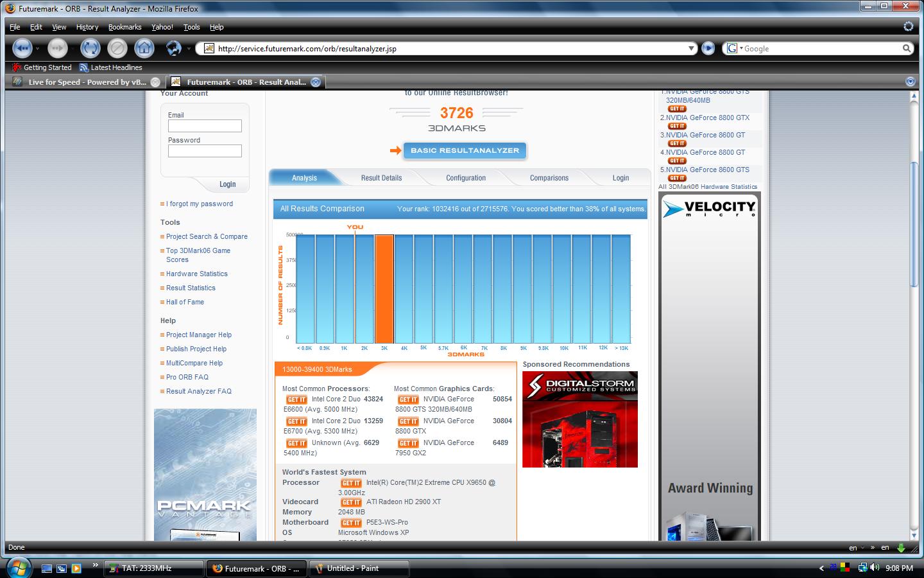
Task: Click in the Password input field
Action: (205, 151)
